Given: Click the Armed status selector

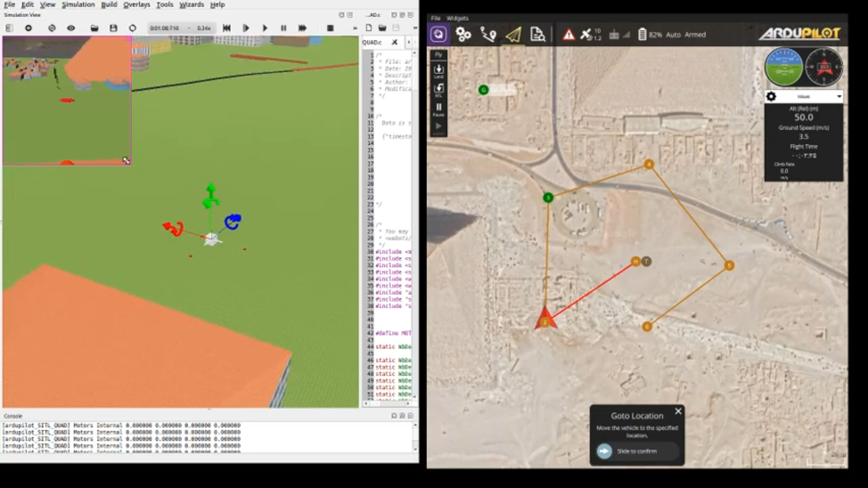Looking at the screenshot, I should (695, 35).
